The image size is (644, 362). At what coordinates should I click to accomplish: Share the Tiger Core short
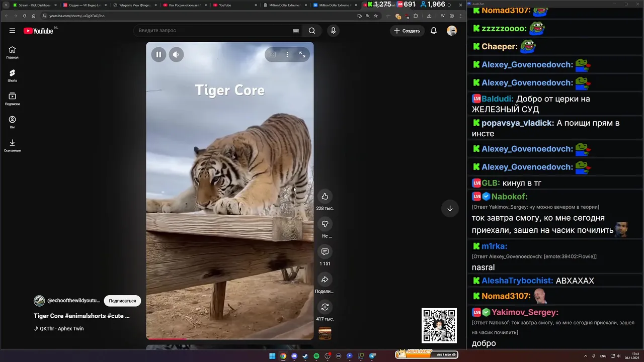coord(325,279)
